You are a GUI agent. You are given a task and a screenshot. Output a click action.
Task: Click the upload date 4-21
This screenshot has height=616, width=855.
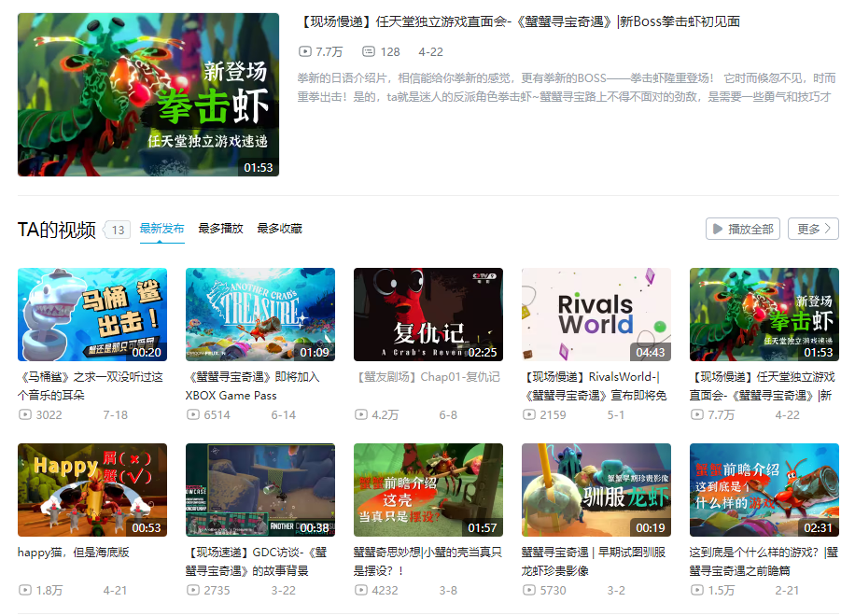[116, 591]
